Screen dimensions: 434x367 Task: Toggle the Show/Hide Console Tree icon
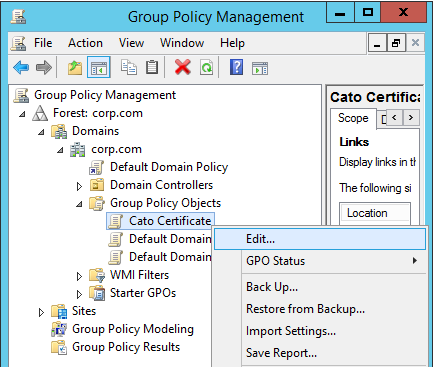[x=99, y=67]
